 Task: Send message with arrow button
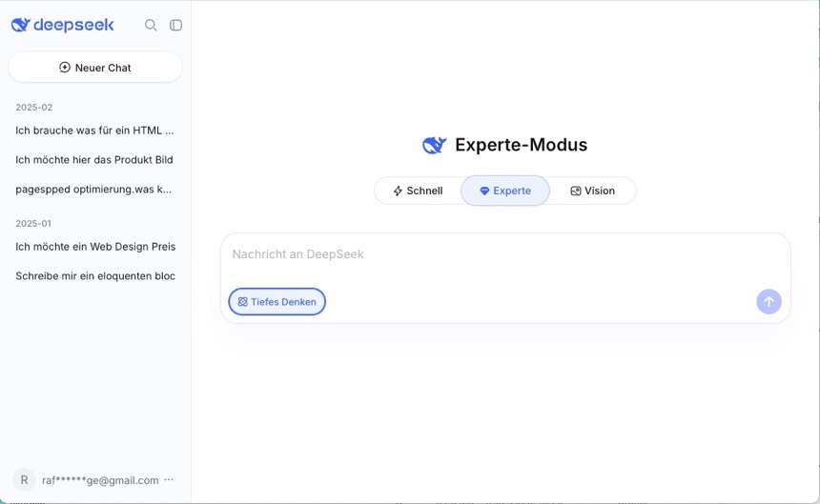pyautogui.click(x=769, y=301)
